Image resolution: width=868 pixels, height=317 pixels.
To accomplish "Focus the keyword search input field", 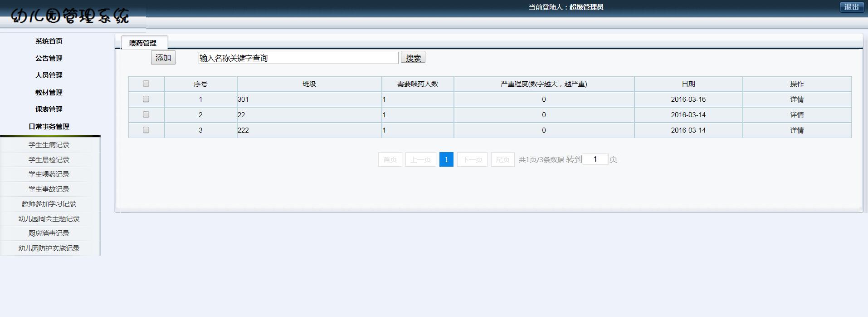I will 298,58.
